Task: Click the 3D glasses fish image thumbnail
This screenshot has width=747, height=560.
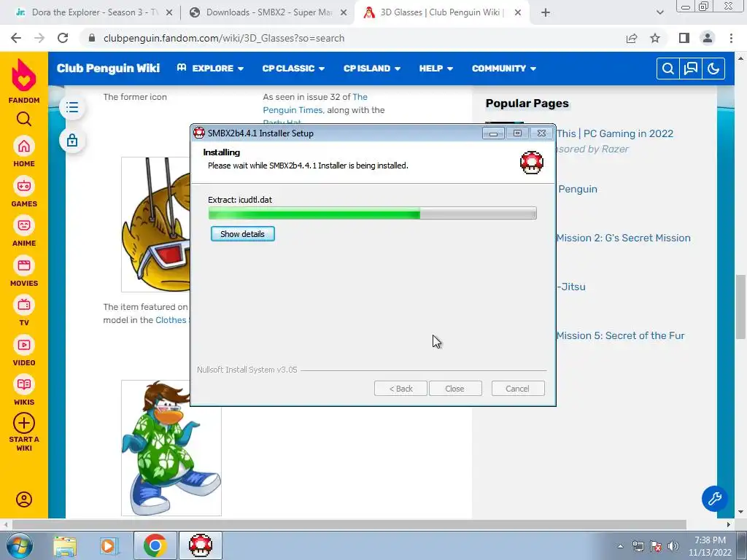Action: [156, 225]
